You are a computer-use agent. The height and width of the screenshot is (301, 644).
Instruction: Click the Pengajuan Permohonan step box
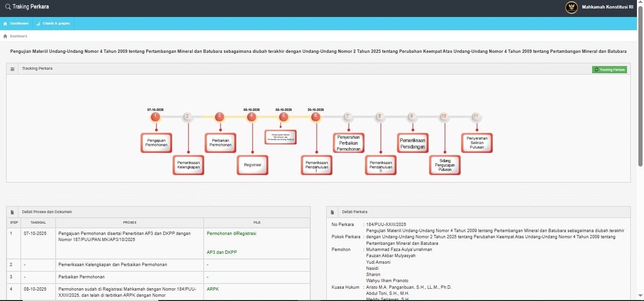tap(156, 143)
